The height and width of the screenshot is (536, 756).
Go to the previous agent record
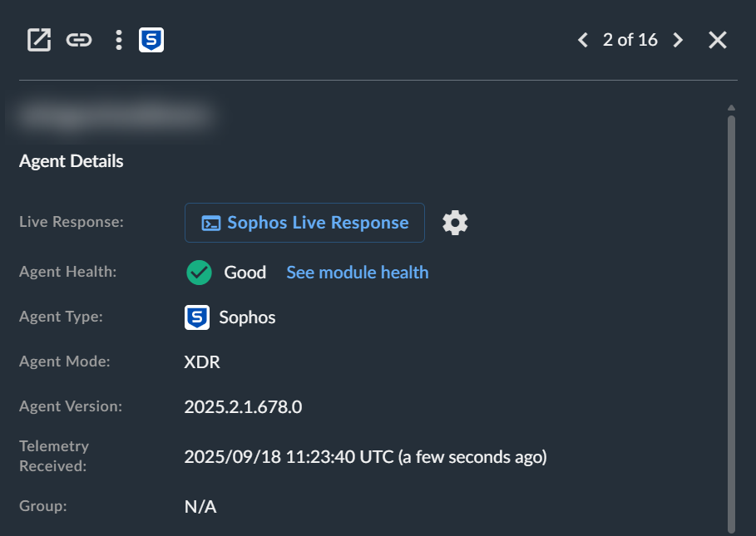pos(582,40)
